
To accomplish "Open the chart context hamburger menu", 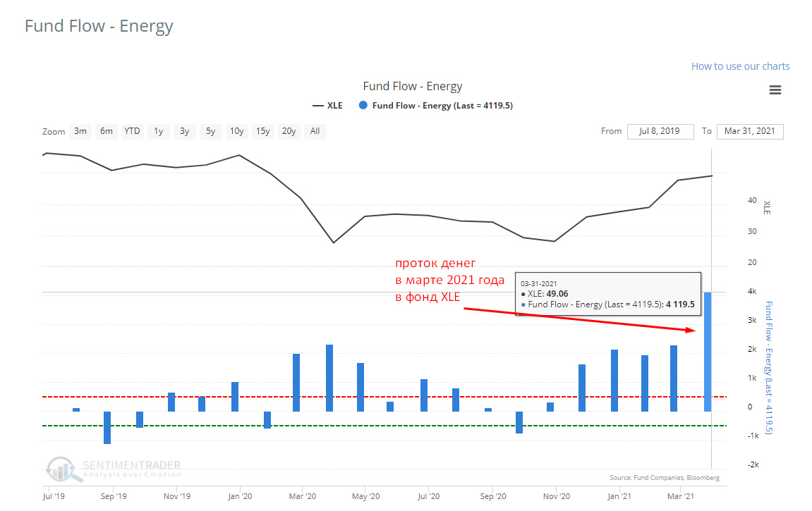I will [775, 90].
